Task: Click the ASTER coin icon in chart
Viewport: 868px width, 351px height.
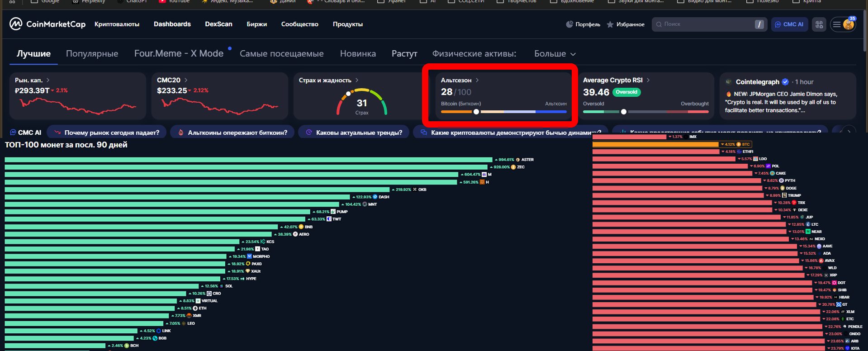Action: pyautogui.click(x=518, y=160)
